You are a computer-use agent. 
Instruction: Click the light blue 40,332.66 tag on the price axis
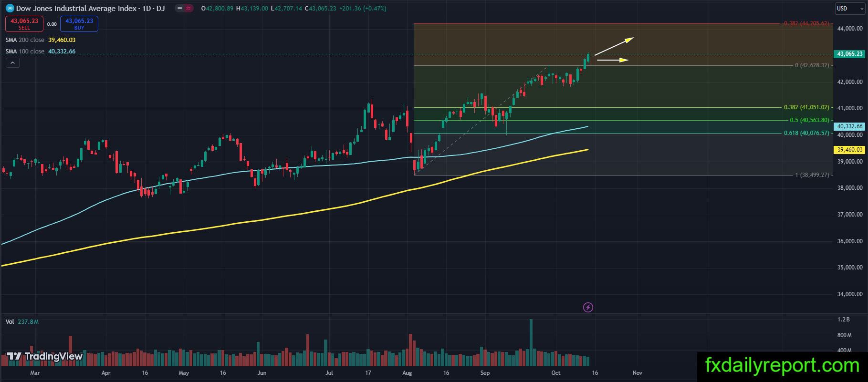[849, 126]
